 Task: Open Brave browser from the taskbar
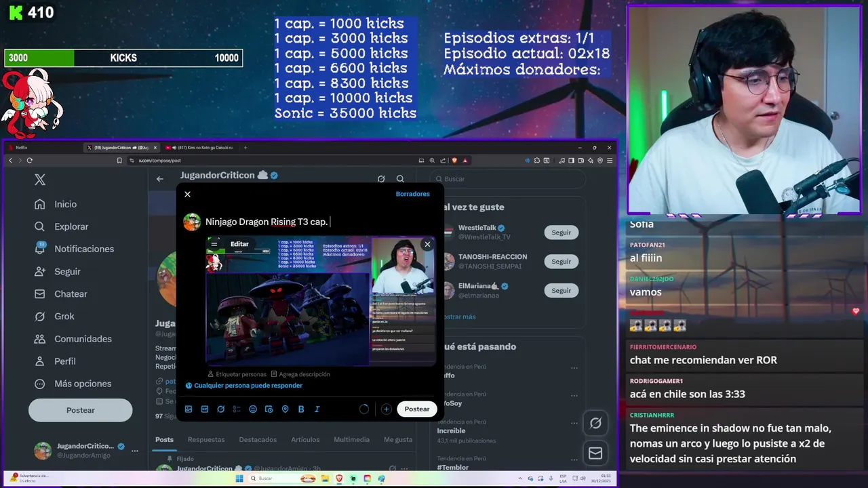point(340,479)
